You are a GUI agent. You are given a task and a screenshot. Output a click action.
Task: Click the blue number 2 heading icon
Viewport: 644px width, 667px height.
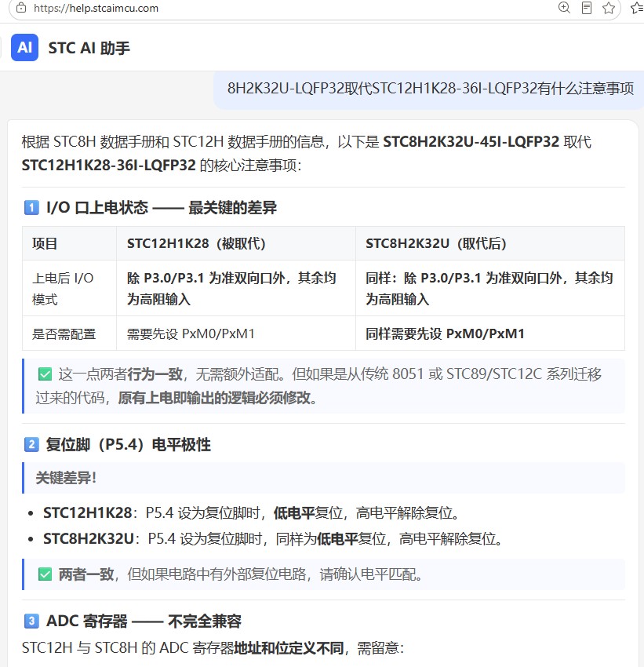tap(31, 444)
